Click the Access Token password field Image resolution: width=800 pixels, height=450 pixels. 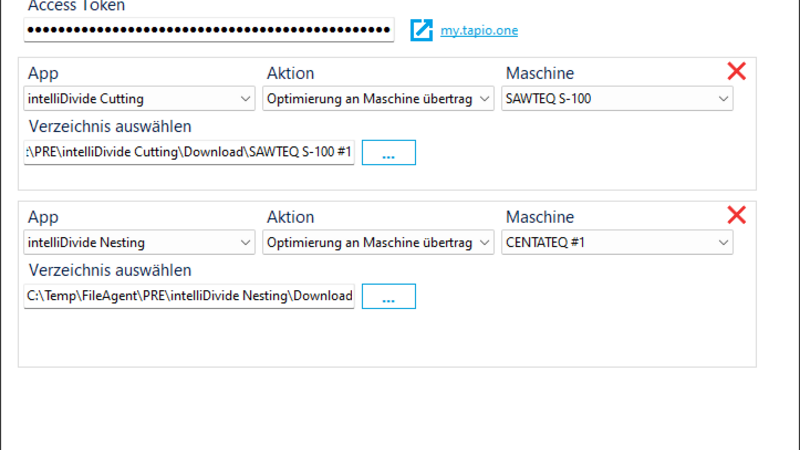pos(209,30)
